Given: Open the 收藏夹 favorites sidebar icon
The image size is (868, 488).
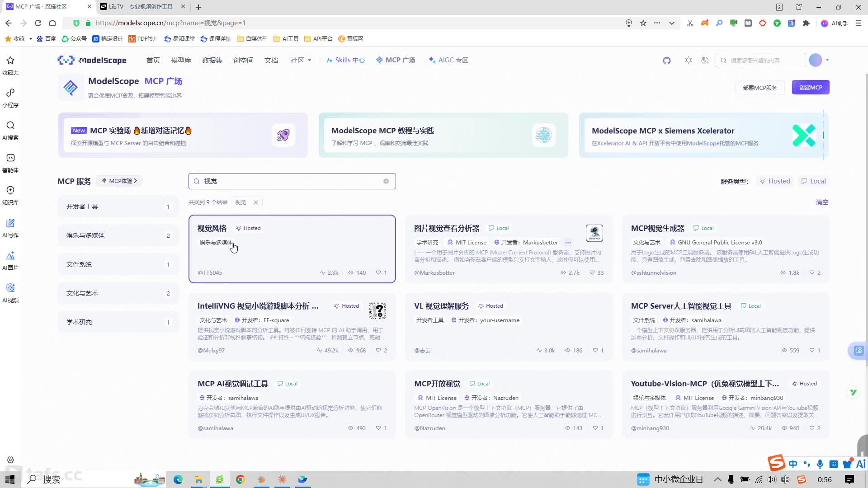Looking at the screenshot, I should click(10, 66).
